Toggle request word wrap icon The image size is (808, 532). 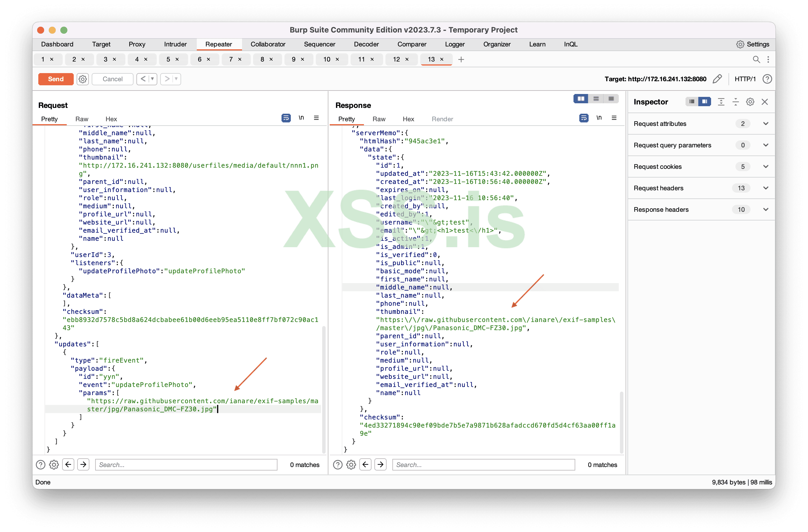[x=286, y=118]
